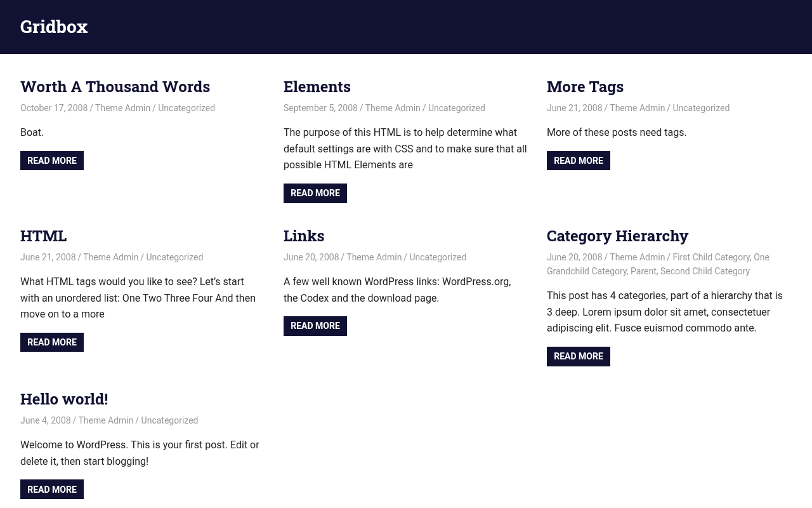Image resolution: width=812 pixels, height=508 pixels.
Task: Click Read More button for Elements post
Action: pos(315,193)
